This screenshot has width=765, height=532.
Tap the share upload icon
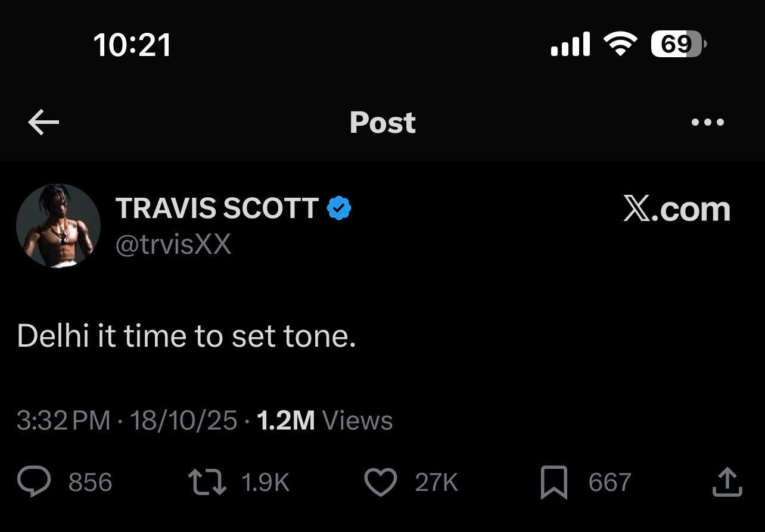[727, 482]
